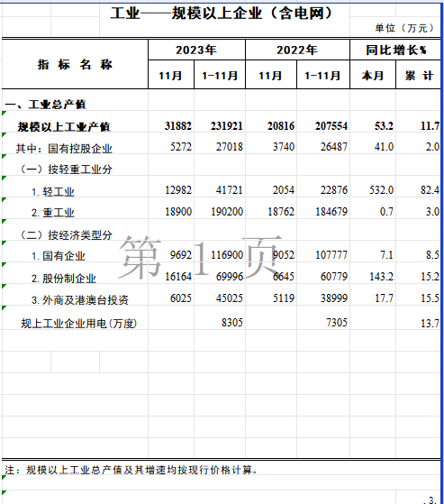Select the 轻工业 row label cell

53,192
